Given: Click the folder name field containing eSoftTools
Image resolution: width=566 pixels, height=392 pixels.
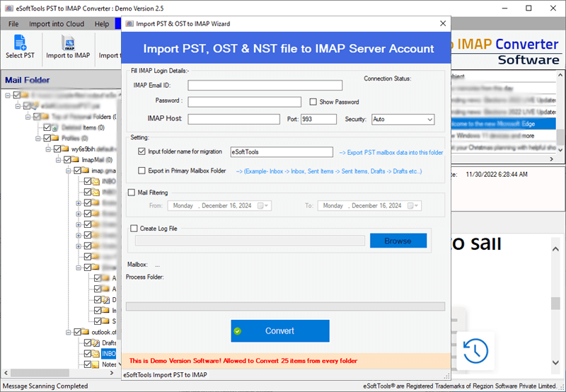Looking at the screenshot, I should pyautogui.click(x=282, y=152).
